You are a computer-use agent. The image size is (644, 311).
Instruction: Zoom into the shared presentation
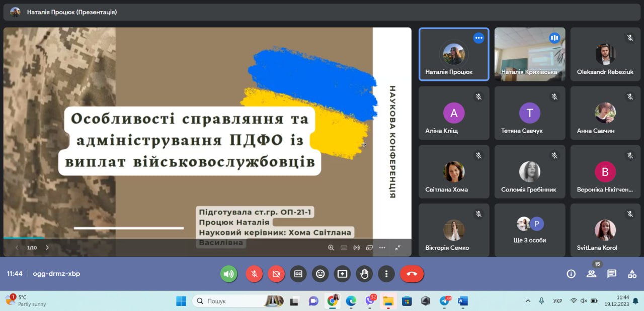(331, 248)
